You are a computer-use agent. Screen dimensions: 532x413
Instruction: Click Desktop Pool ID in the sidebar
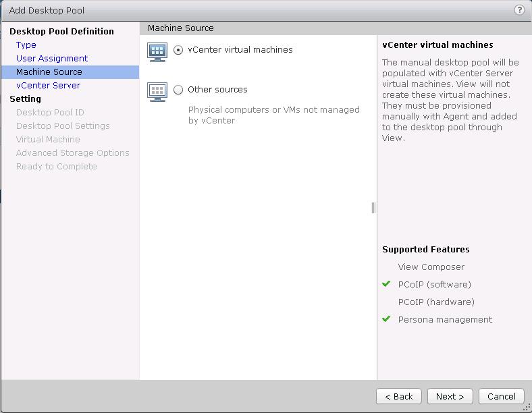(x=50, y=113)
